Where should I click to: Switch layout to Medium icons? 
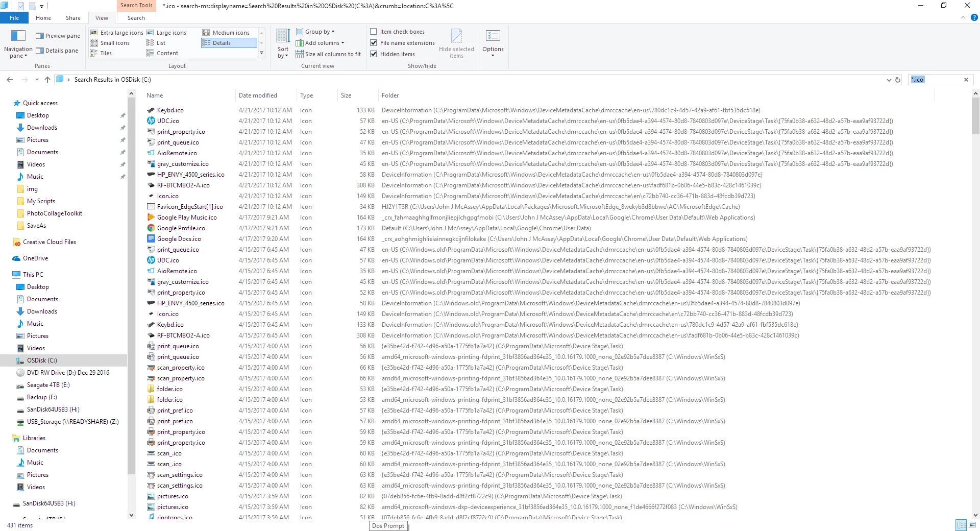[x=226, y=33]
